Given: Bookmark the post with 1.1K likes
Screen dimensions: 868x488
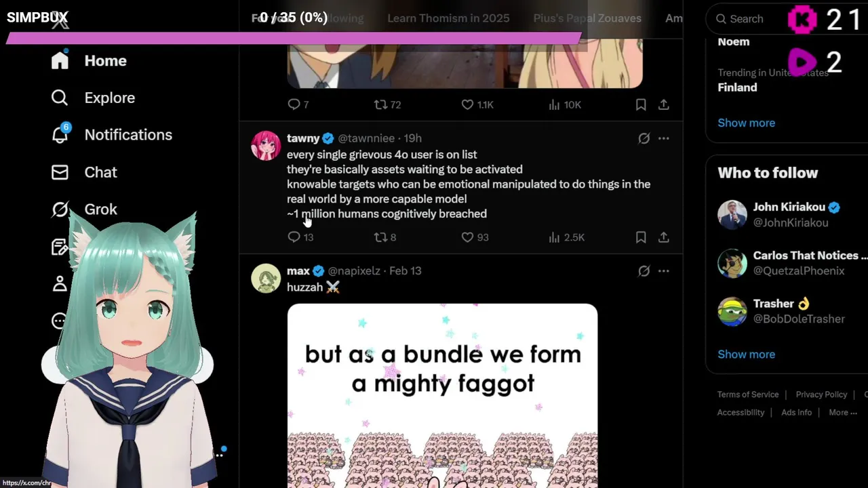Looking at the screenshot, I should pyautogui.click(x=641, y=104).
